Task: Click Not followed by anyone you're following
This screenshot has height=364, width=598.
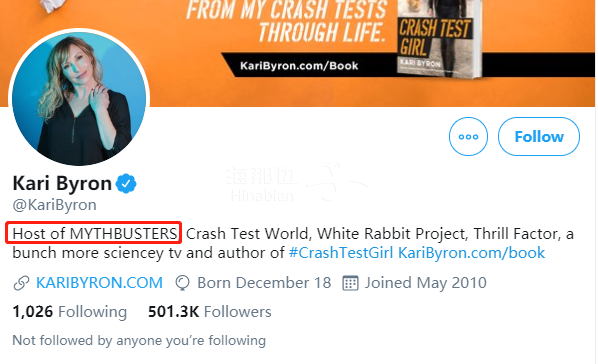Action: point(139,340)
